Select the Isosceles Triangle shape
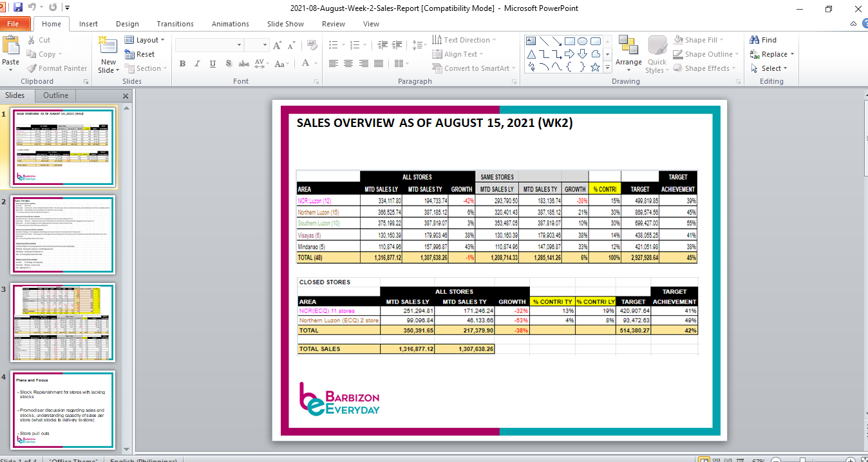Image resolution: width=868 pixels, height=462 pixels. click(532, 54)
